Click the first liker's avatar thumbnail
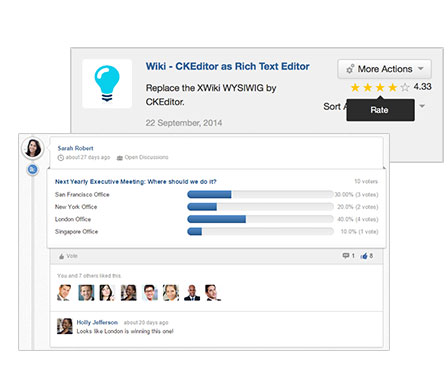The image size is (448, 375). [64, 293]
